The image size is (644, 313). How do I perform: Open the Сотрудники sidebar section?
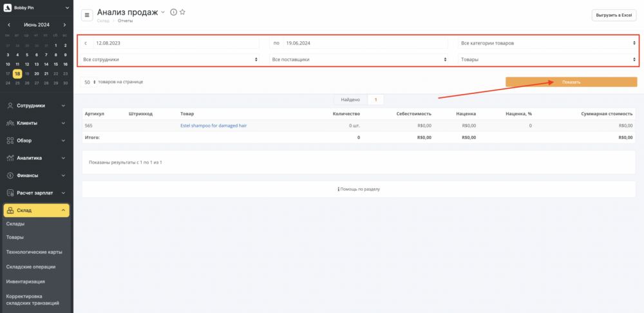pyautogui.click(x=36, y=106)
